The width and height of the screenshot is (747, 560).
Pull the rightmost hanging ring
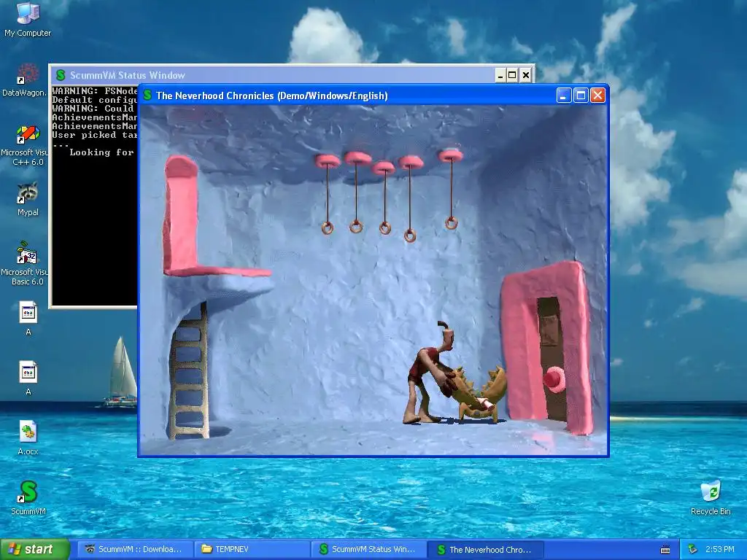coord(451,222)
